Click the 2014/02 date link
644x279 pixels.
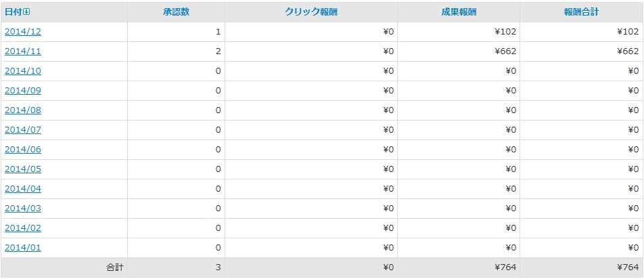(x=22, y=228)
